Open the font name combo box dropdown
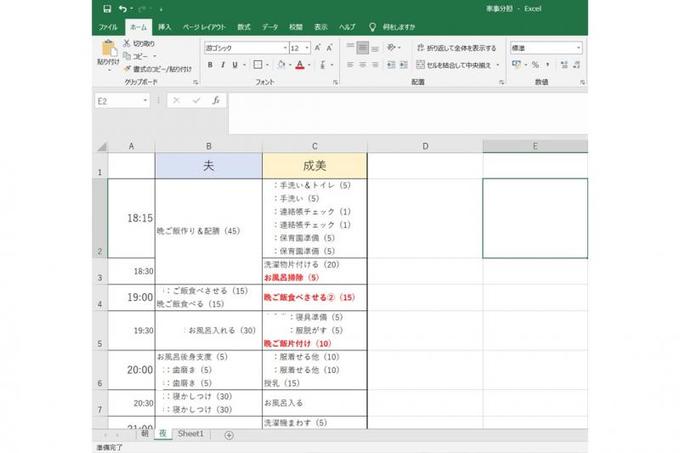This screenshot has width=680, height=453. (x=285, y=48)
